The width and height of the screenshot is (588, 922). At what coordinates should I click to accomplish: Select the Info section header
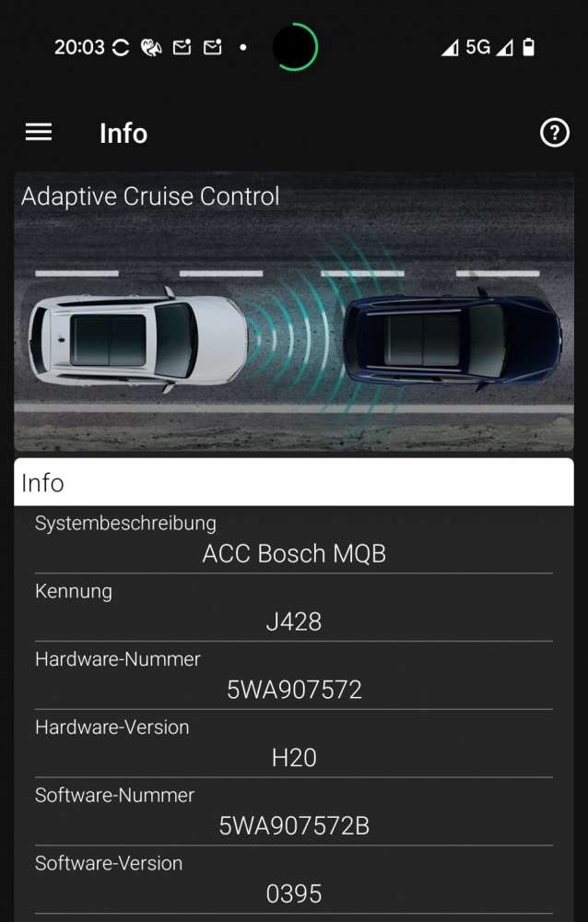point(294,482)
